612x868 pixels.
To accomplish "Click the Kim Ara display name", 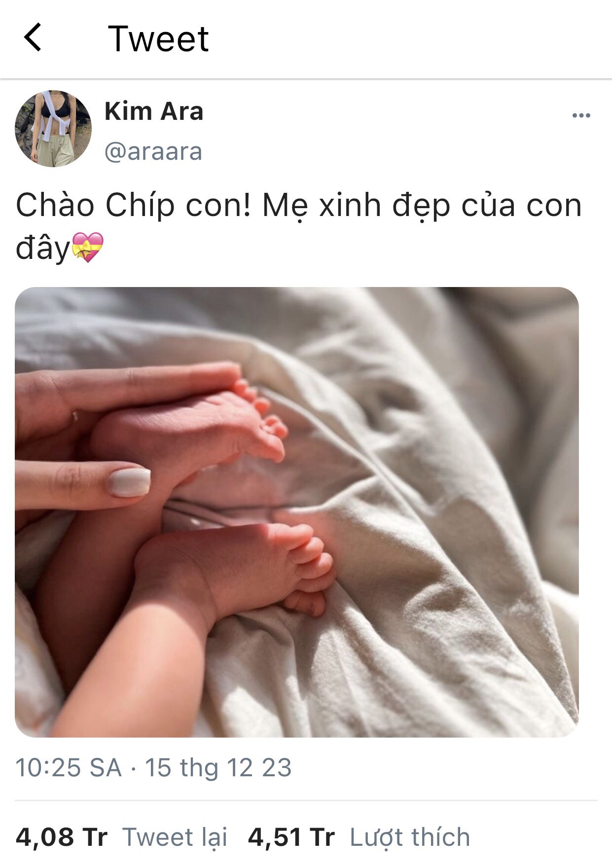I will click(154, 111).
